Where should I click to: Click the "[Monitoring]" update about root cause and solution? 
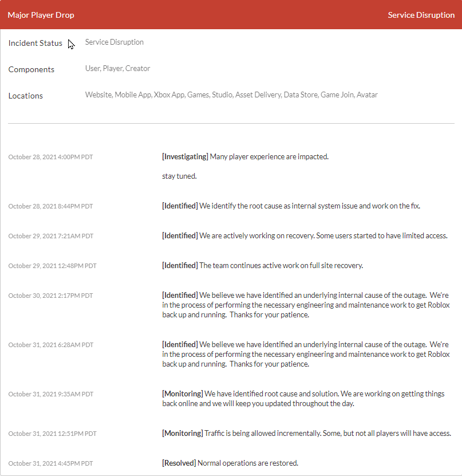[303, 399]
